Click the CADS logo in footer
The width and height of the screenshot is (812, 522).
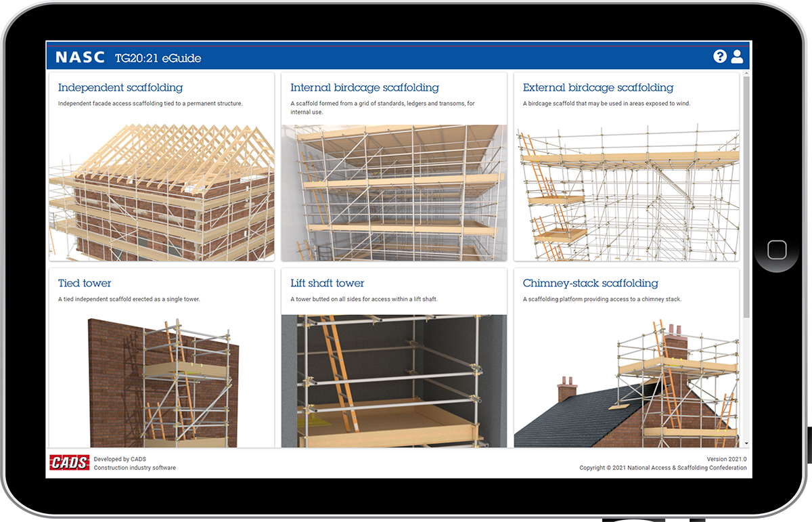coord(70,463)
